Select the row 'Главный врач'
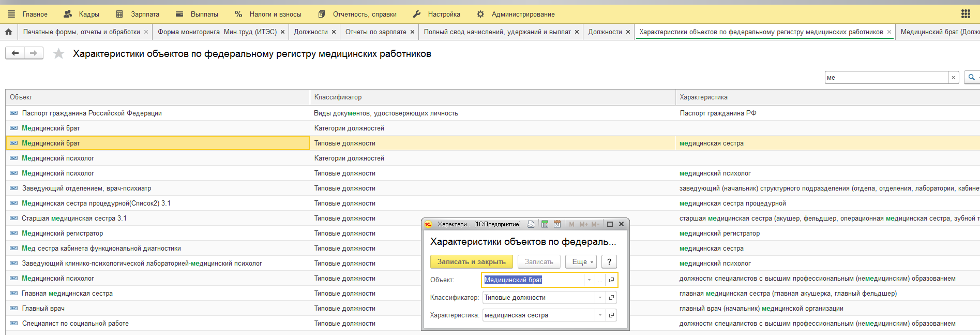Viewport: 980px width, 335px height. [x=492, y=309]
